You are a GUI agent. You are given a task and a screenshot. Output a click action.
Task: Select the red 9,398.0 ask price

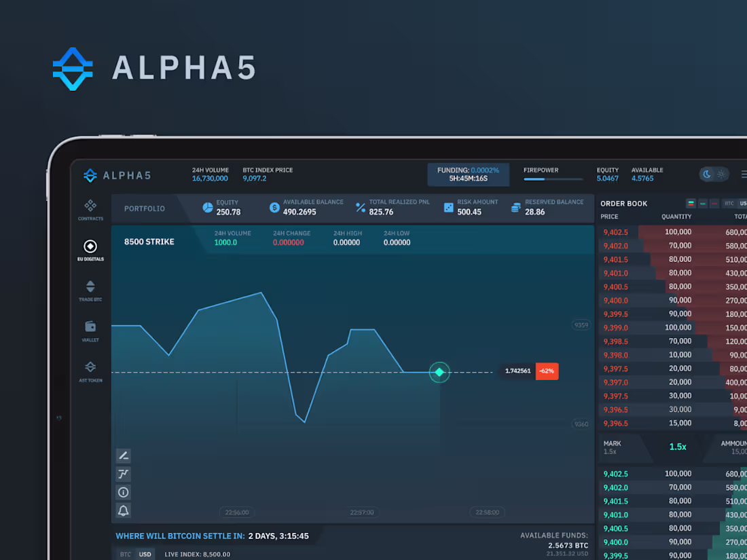click(615, 355)
